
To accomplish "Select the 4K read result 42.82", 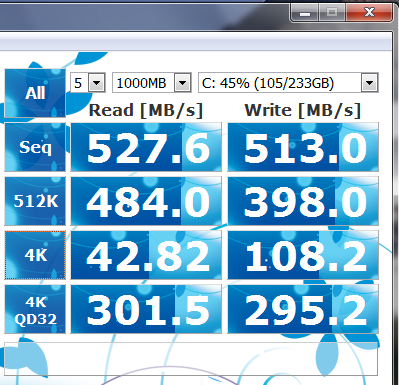I will [146, 255].
